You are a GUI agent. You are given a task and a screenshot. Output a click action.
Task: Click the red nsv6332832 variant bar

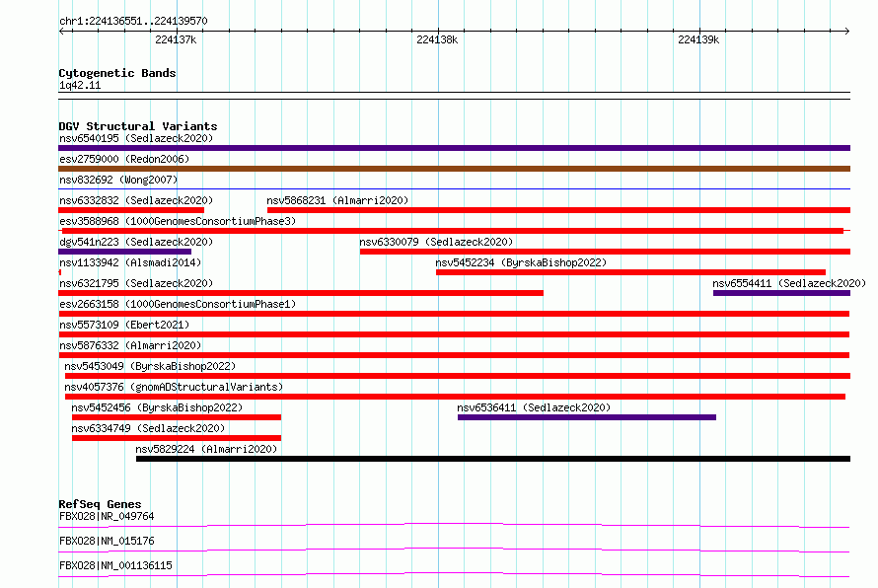click(x=131, y=210)
